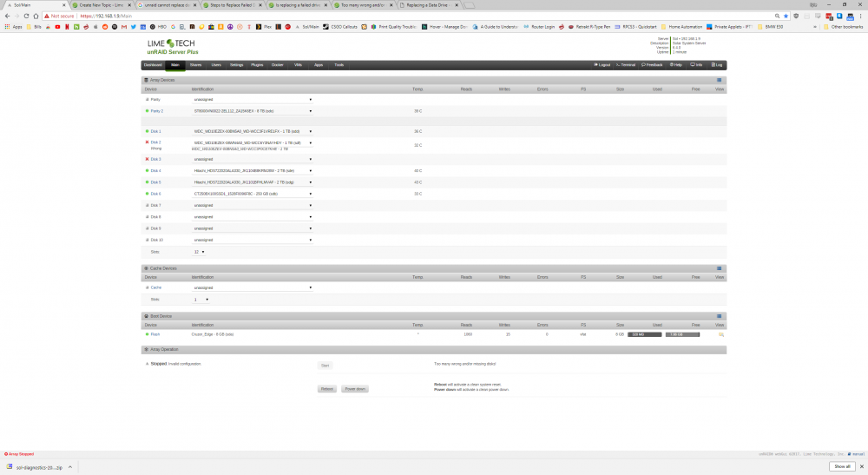Open the Plex bookmark
This screenshot has width=868, height=475.
(264, 27)
